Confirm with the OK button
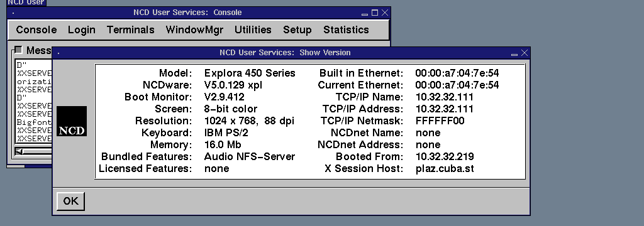Screen dimensions: 644x226 click(70, 201)
